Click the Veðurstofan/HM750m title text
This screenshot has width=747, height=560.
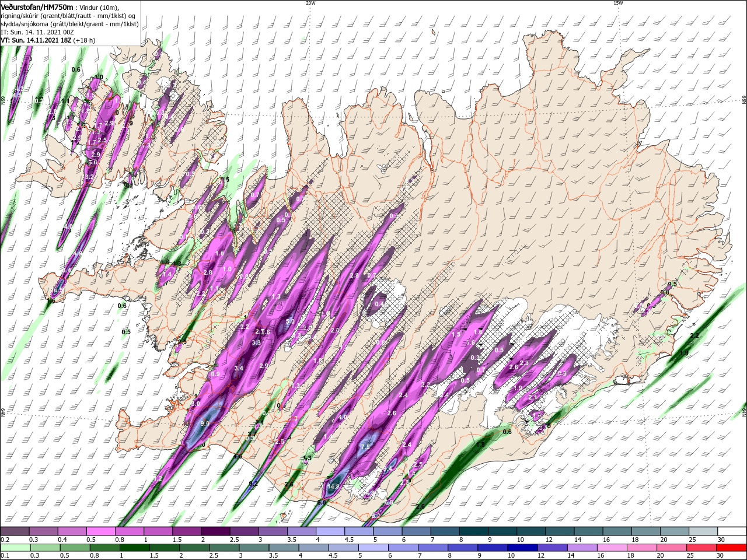click(x=37, y=7)
